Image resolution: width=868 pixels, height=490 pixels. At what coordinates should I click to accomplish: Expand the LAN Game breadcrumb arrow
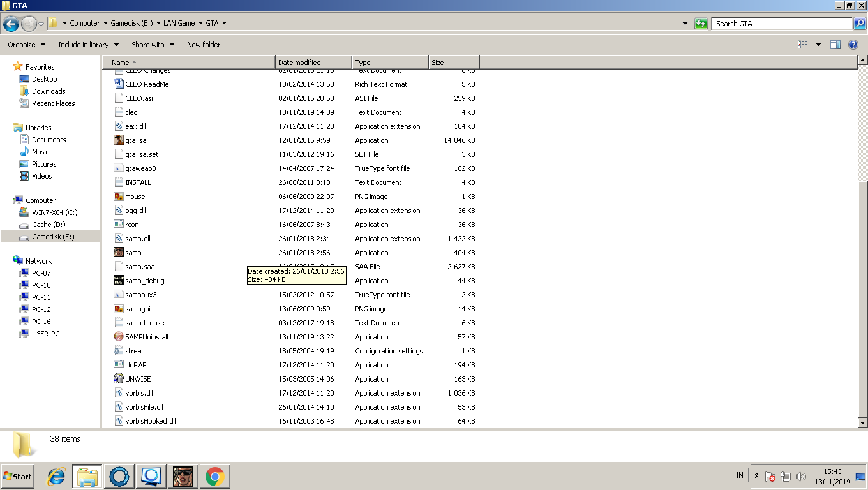[200, 24]
